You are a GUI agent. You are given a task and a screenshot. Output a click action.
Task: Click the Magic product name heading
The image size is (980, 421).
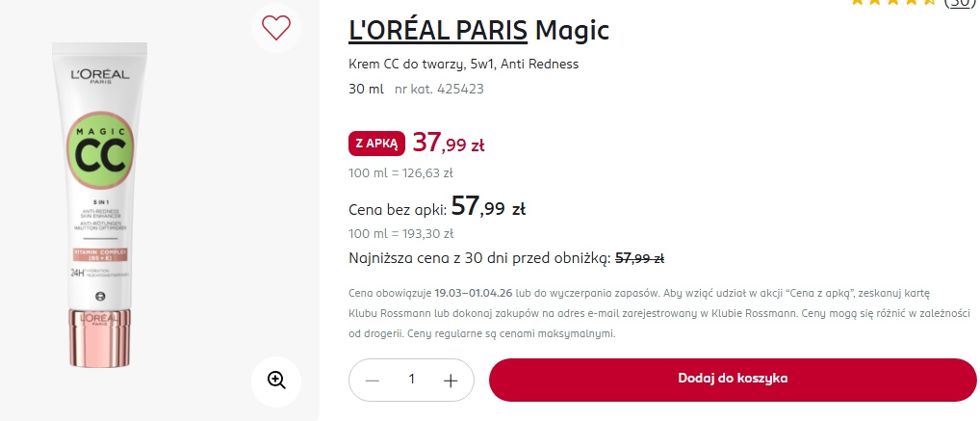[573, 31]
